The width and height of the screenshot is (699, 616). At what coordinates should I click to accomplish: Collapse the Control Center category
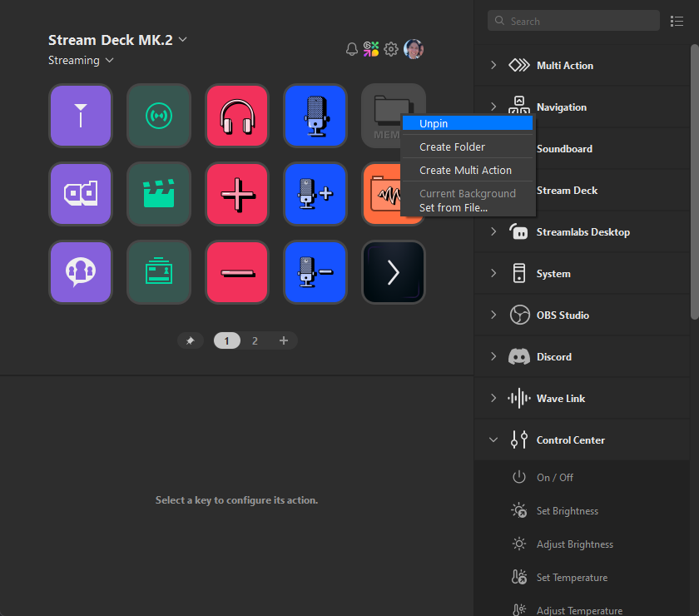(x=493, y=440)
